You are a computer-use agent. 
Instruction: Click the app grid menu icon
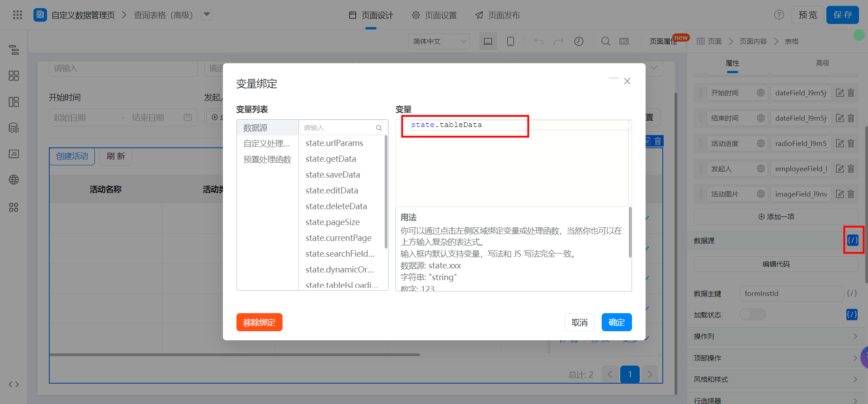click(x=17, y=15)
